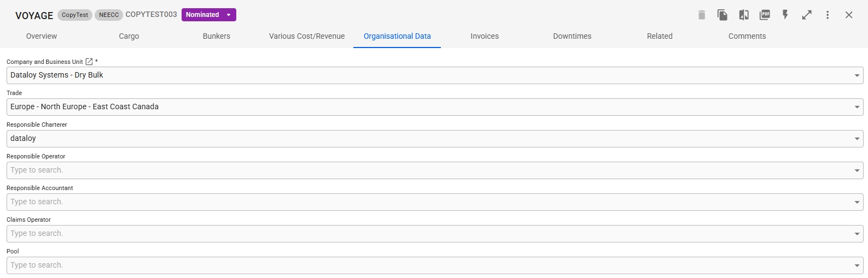Click the CopyTest vessel chip

coord(75,15)
